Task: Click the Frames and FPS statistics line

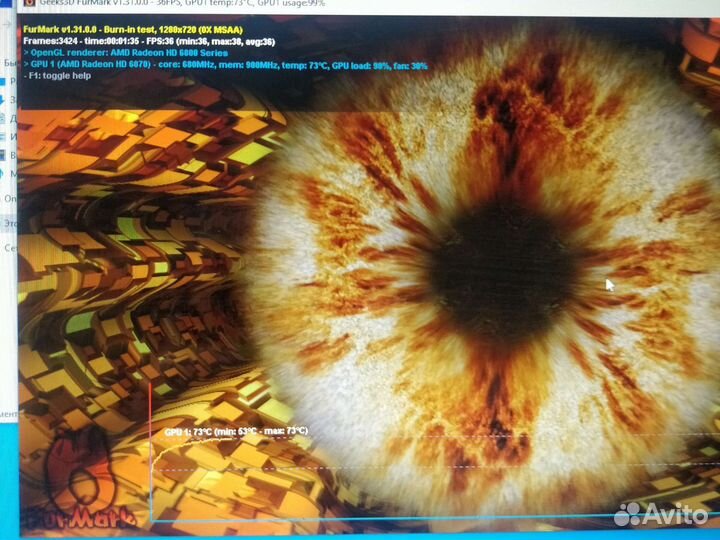Action: point(148,41)
